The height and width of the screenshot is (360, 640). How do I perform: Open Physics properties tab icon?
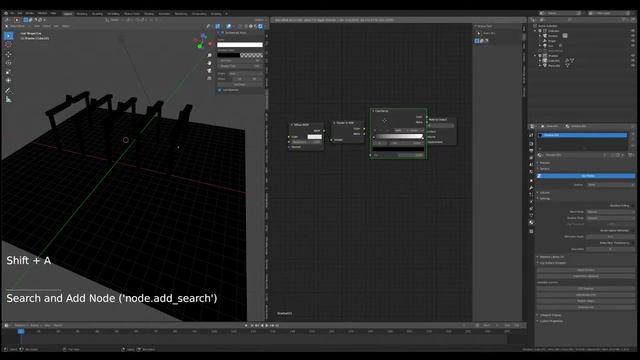531,202
